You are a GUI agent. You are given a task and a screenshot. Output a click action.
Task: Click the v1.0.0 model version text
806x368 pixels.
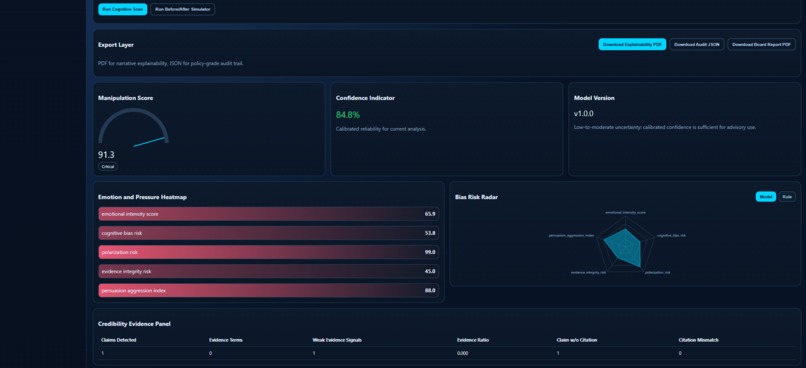tap(583, 114)
